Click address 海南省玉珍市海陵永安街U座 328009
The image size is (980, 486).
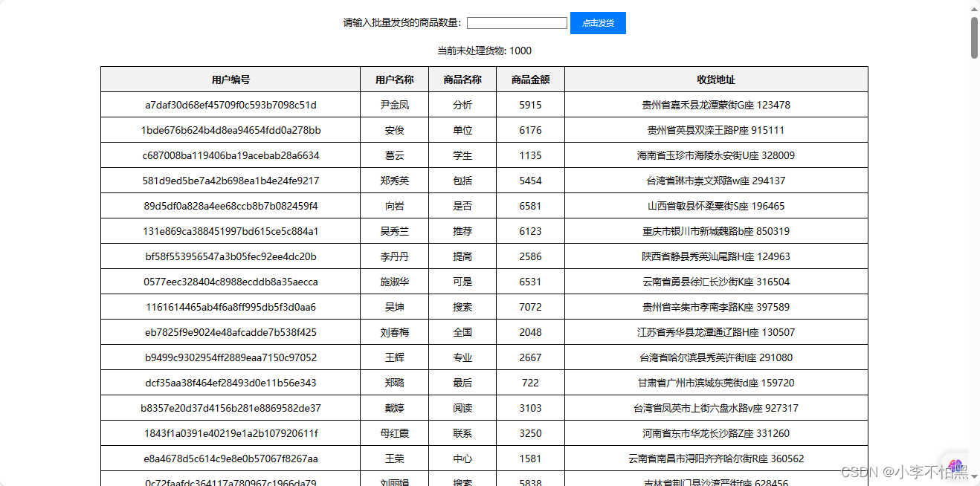[x=716, y=155]
